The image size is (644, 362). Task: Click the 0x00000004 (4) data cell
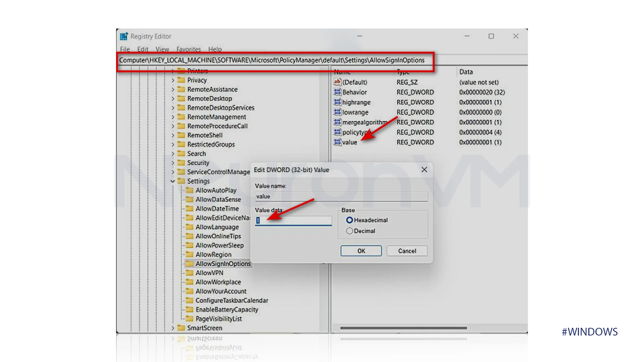[480, 132]
